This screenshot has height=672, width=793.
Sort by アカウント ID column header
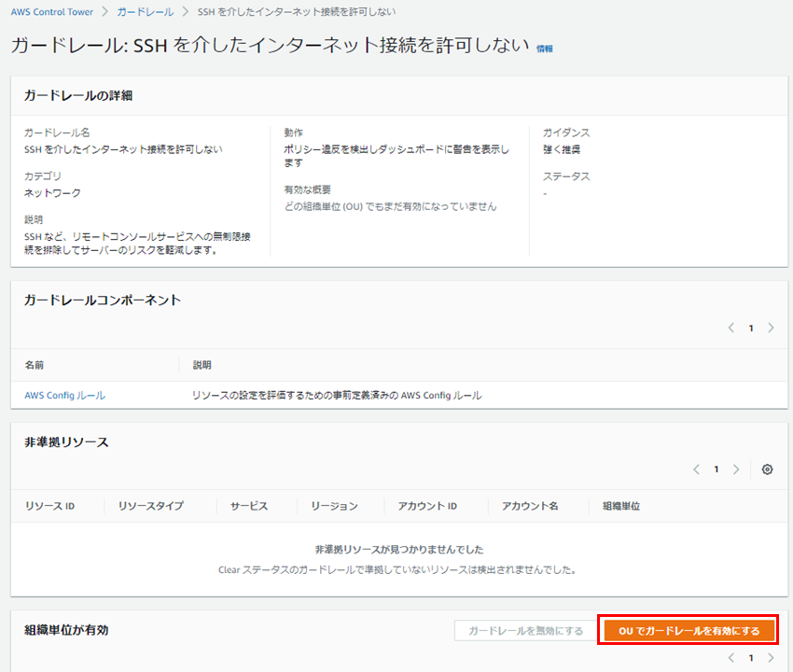[x=427, y=506]
